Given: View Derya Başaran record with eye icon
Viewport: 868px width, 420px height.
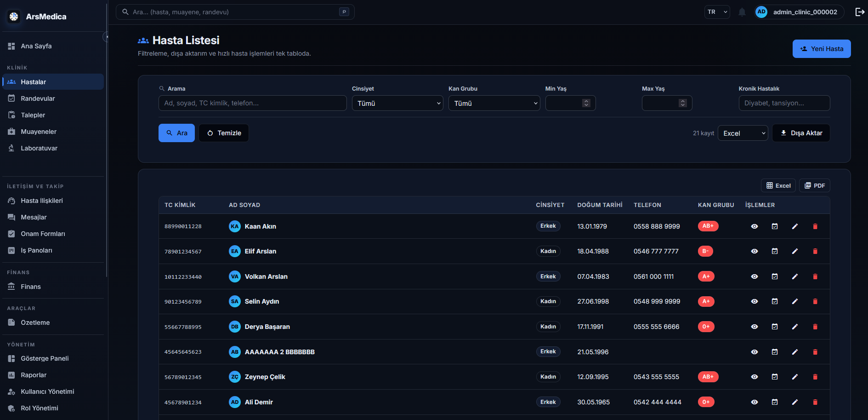Looking at the screenshot, I should 755,327.
